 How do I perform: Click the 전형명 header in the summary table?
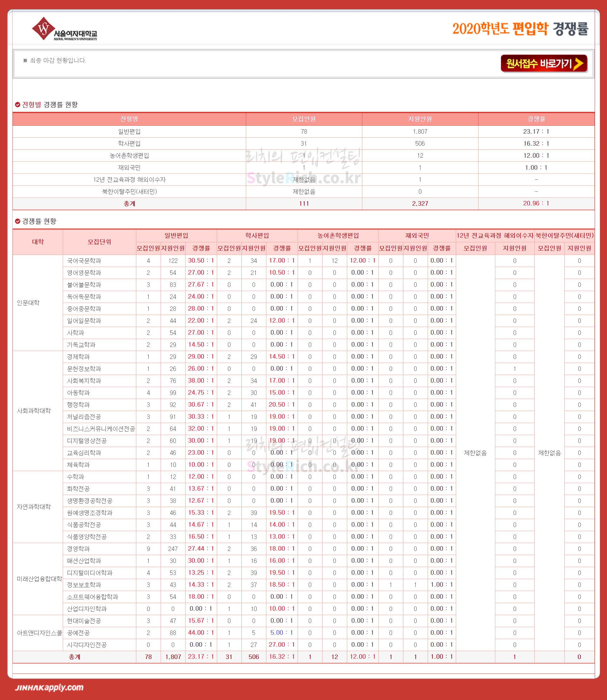click(129, 119)
